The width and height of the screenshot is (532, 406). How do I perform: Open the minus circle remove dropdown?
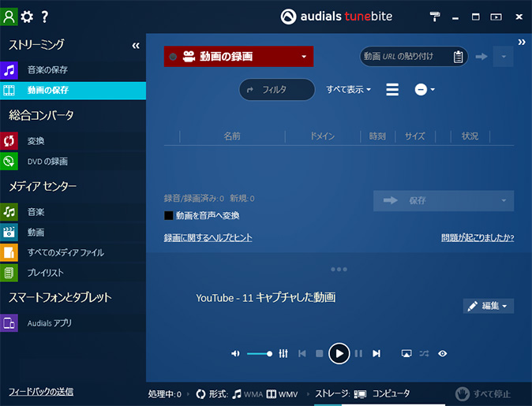(425, 89)
